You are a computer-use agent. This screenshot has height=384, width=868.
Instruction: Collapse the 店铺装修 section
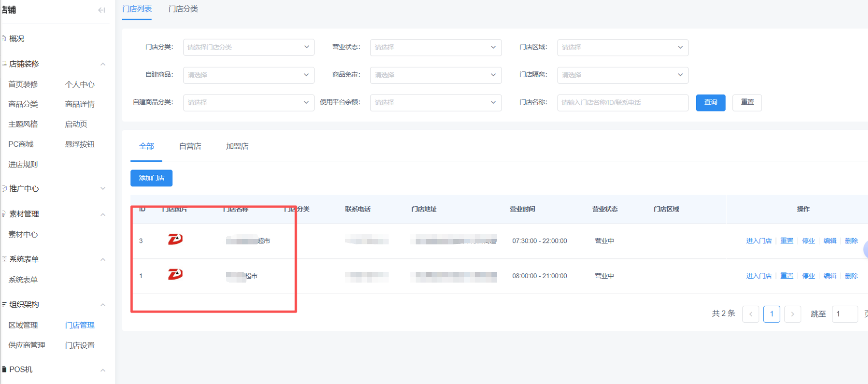(103, 64)
